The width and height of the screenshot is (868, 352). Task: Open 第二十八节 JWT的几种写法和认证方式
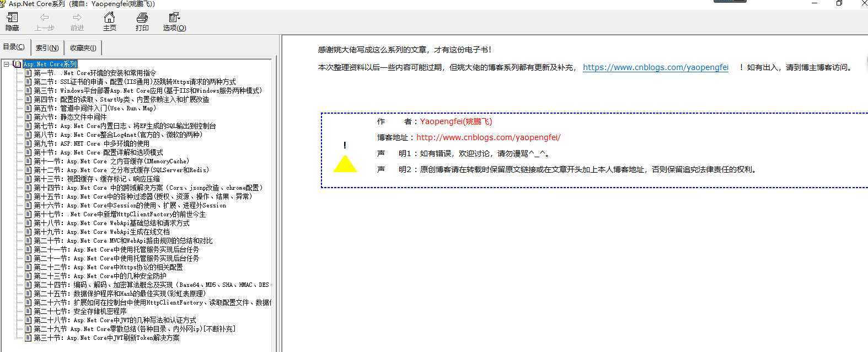click(x=115, y=320)
